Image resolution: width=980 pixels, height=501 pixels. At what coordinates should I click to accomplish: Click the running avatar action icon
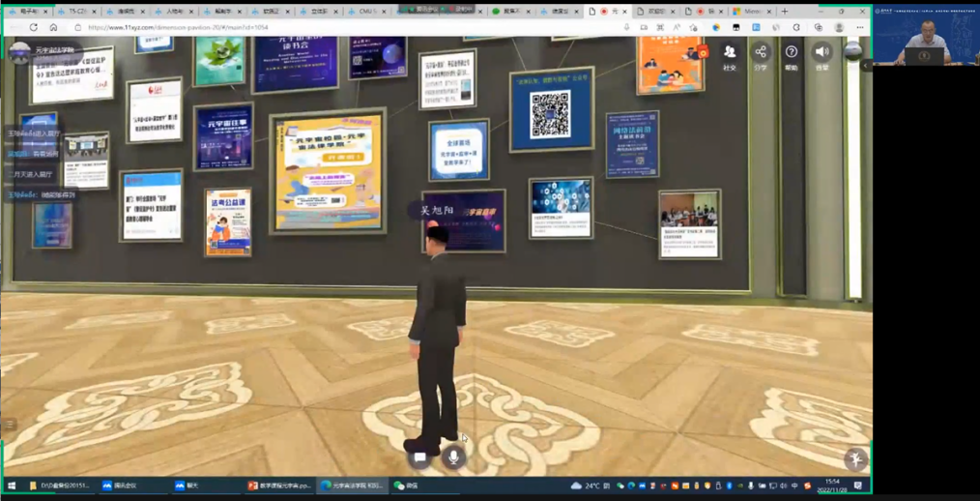[854, 458]
